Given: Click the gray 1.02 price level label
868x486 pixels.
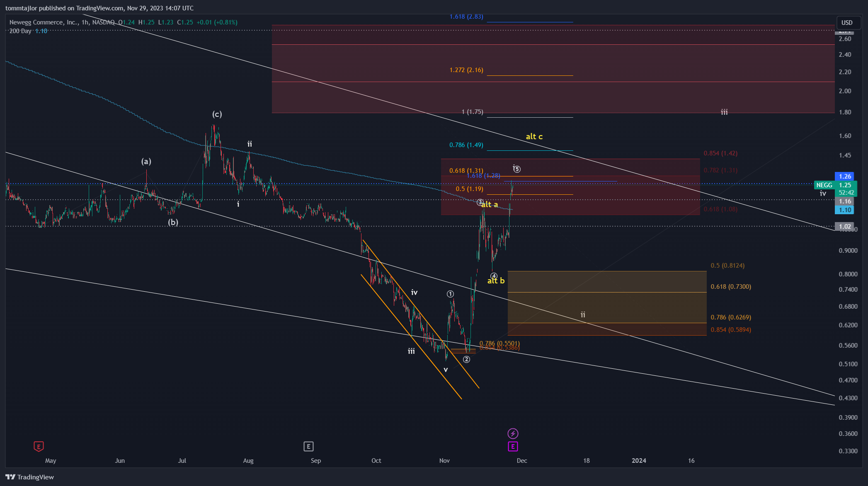Looking at the screenshot, I should tap(845, 227).
